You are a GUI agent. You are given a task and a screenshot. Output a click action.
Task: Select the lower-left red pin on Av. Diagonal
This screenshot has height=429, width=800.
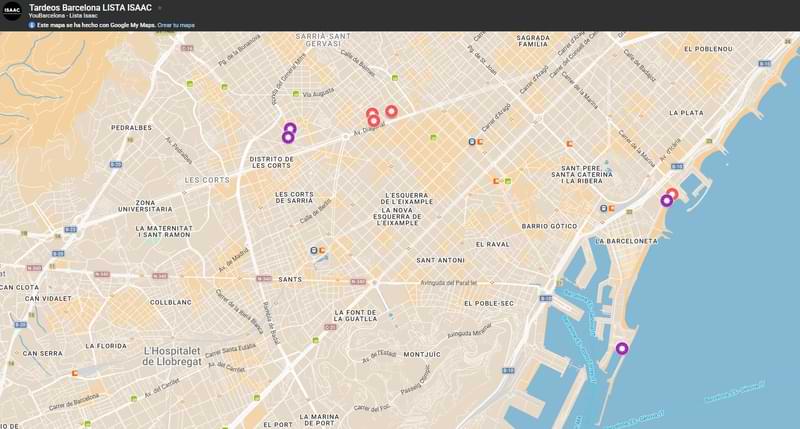(373, 121)
